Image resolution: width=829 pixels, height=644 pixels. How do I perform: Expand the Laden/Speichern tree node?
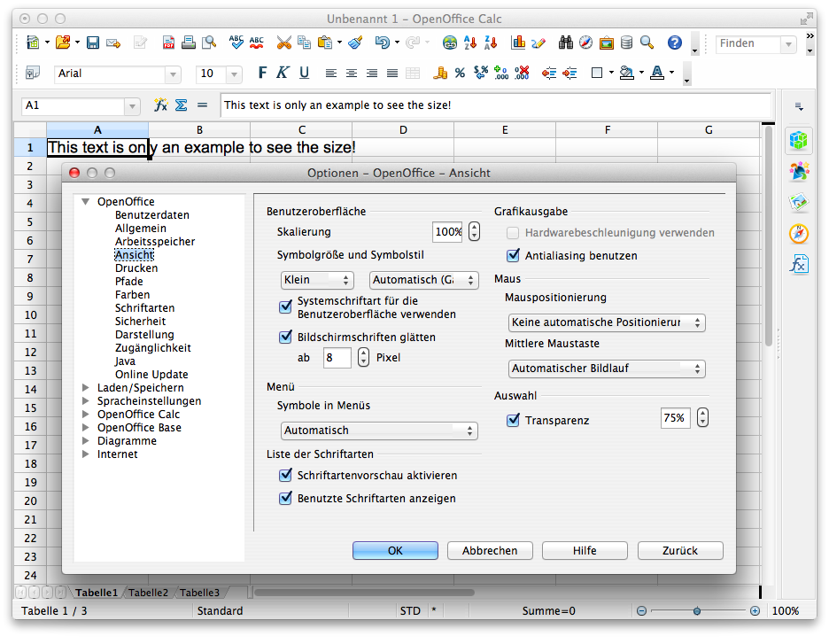(x=86, y=388)
